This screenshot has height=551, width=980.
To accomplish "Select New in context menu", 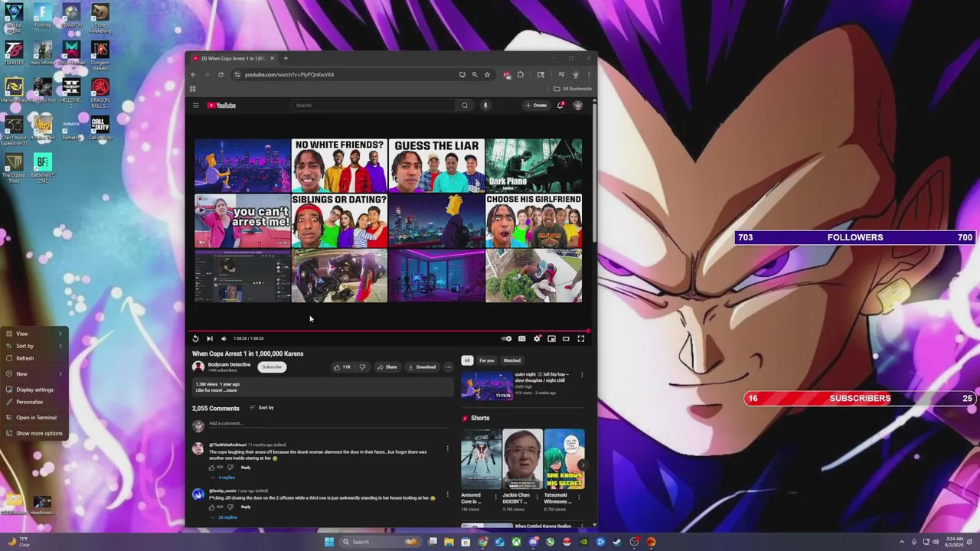I will pyautogui.click(x=34, y=373).
